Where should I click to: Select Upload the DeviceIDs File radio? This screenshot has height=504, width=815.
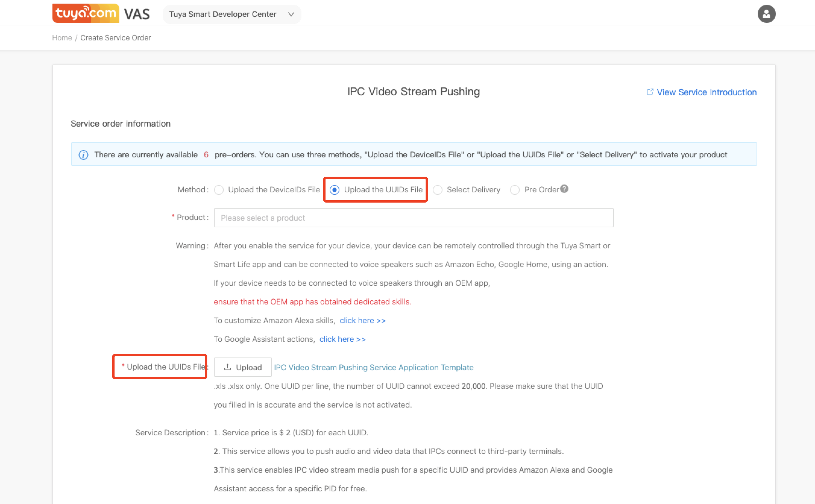click(x=219, y=190)
